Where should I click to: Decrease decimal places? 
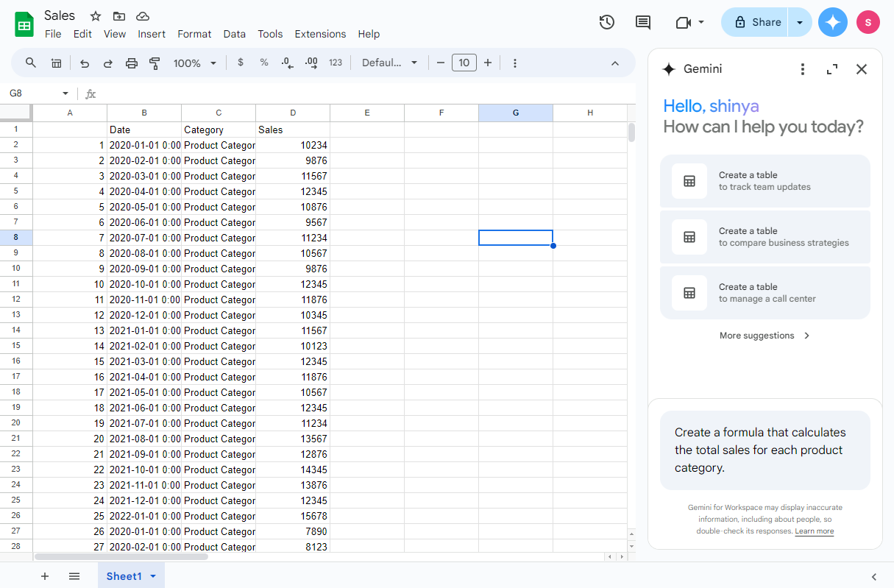pyautogui.click(x=288, y=63)
